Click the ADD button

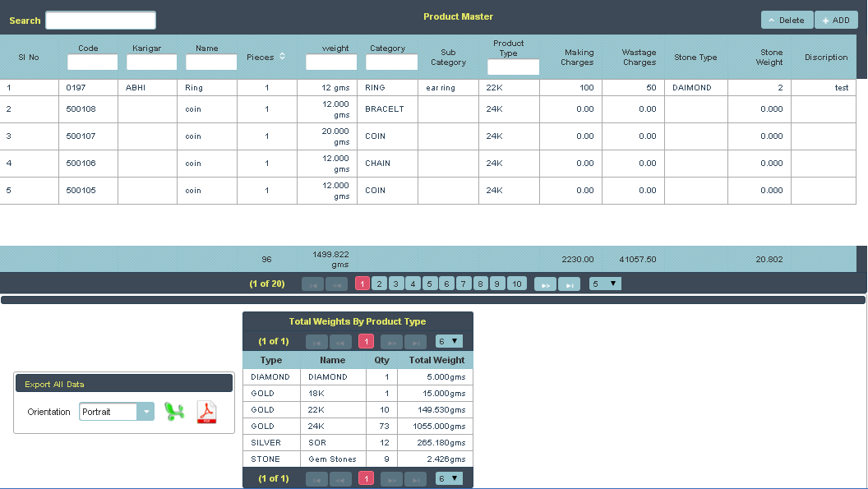(836, 20)
